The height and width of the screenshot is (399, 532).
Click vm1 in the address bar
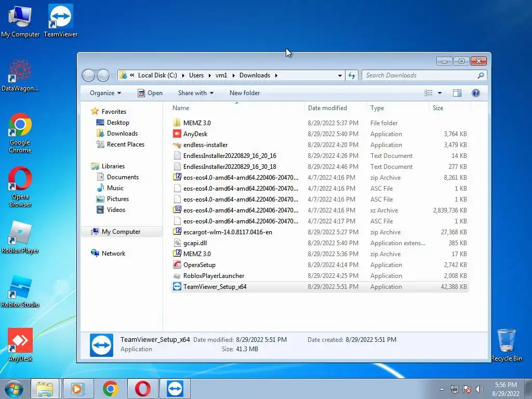coord(221,75)
